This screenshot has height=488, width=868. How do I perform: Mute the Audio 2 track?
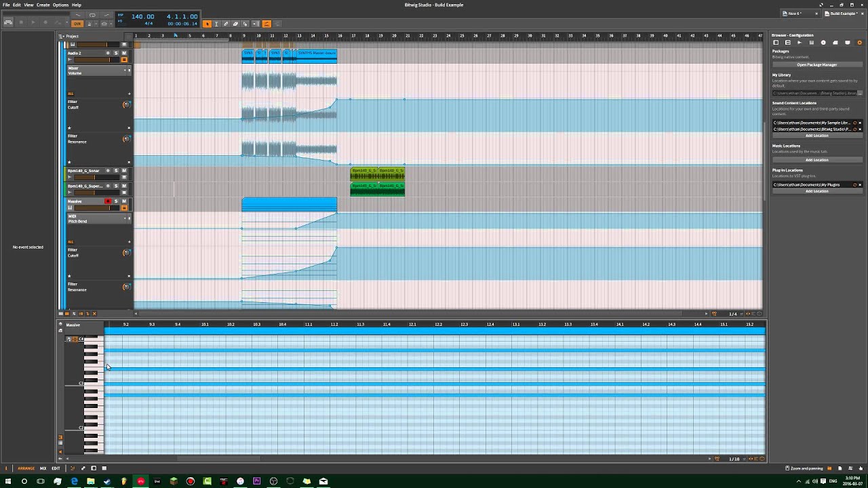click(x=124, y=53)
